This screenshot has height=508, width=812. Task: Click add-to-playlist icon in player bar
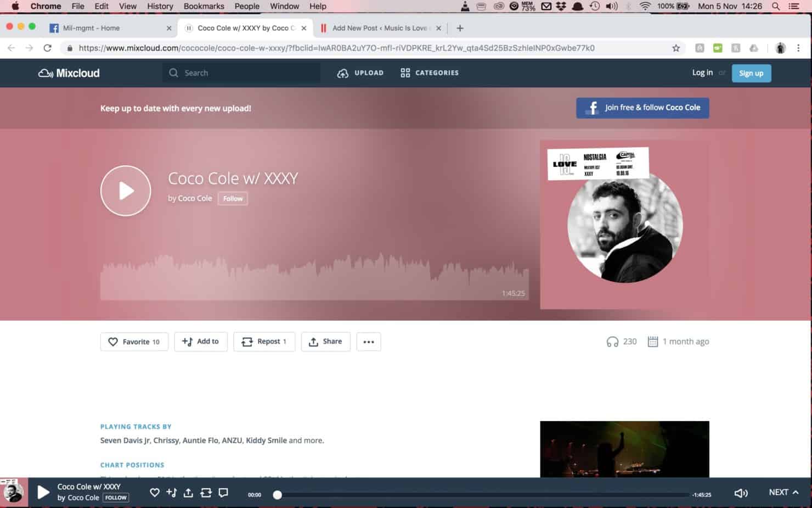(x=172, y=493)
